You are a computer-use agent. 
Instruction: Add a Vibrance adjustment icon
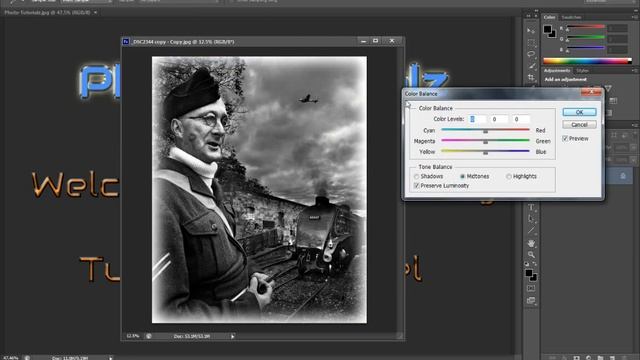tap(608, 88)
